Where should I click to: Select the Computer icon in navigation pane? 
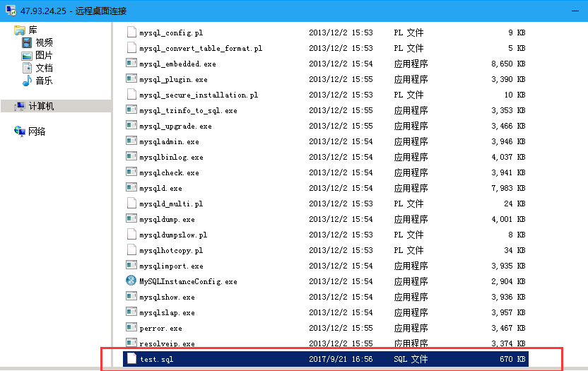pyautogui.click(x=20, y=106)
